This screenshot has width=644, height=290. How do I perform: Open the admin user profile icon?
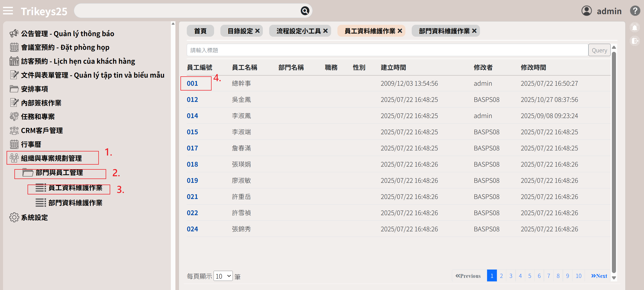coord(586,11)
